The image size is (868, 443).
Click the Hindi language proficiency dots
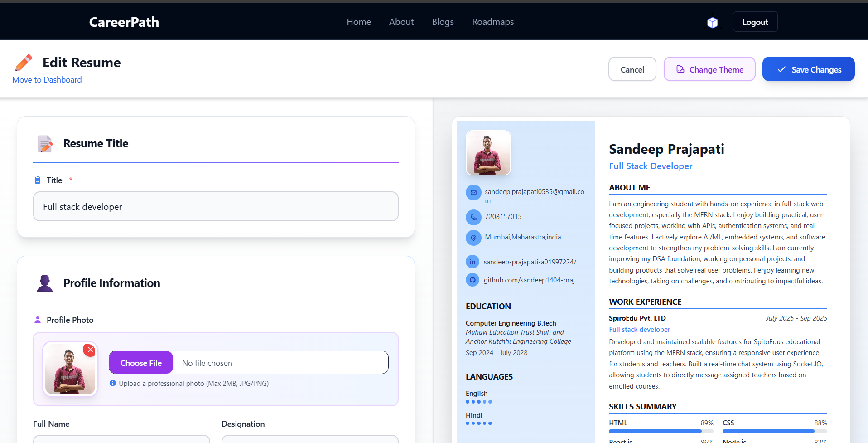coord(479,423)
